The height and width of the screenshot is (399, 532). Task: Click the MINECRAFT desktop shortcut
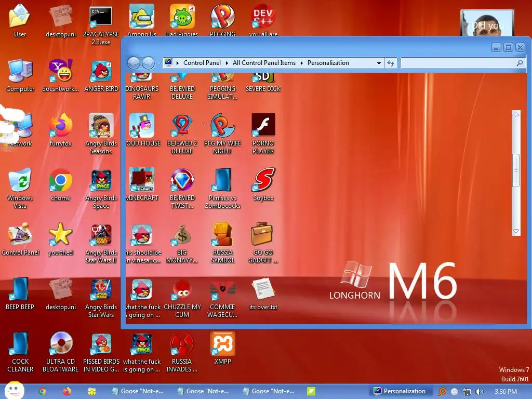(x=142, y=184)
